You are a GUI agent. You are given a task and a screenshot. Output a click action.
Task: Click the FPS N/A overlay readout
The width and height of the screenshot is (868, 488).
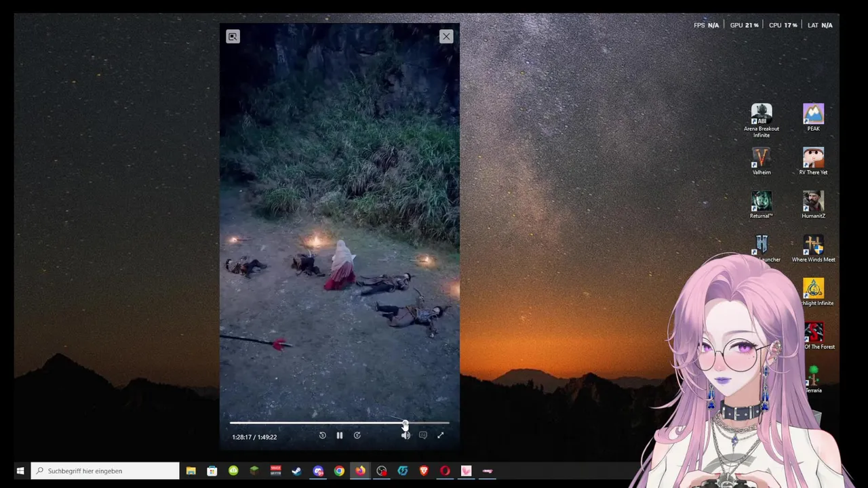[706, 25]
